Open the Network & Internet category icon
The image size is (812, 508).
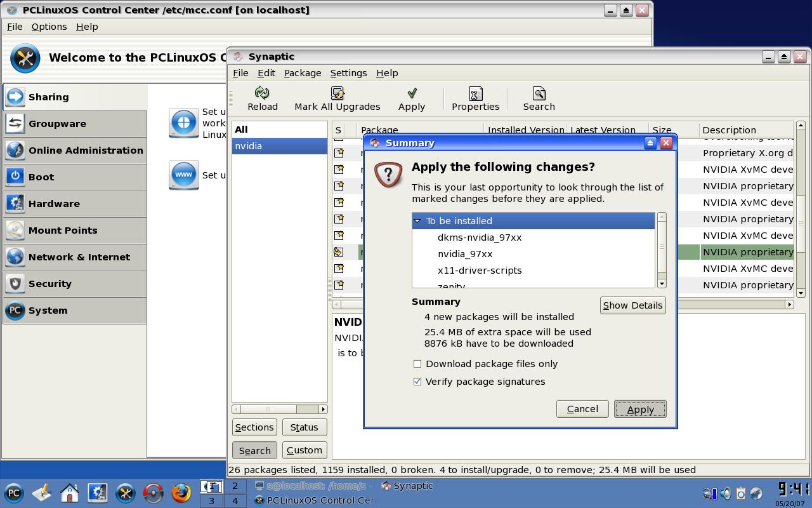[15, 257]
